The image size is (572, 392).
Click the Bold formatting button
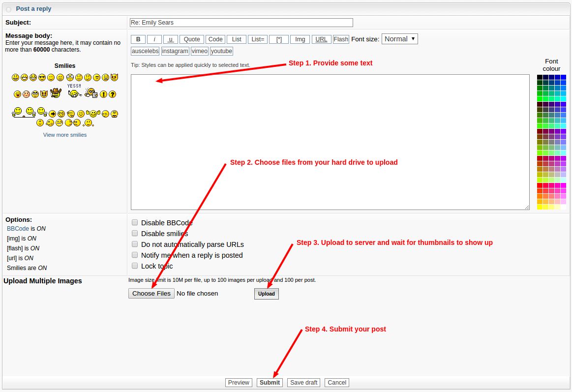pos(138,39)
